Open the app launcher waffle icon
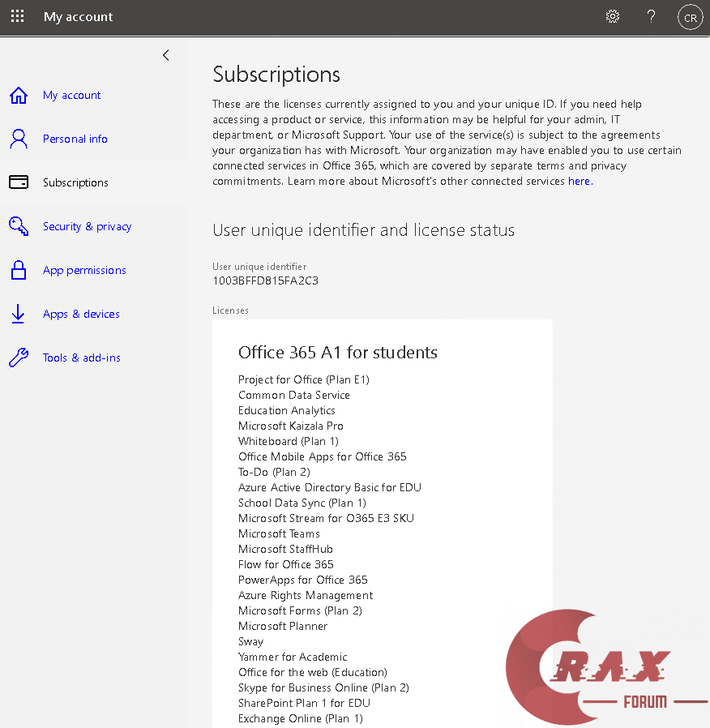This screenshot has width=710, height=728. pos(17,16)
